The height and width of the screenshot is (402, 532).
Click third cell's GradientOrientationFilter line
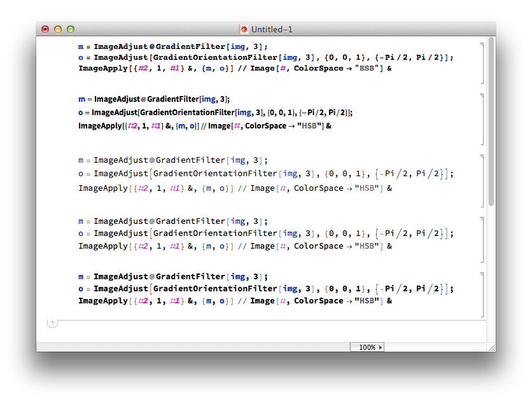coord(265,174)
